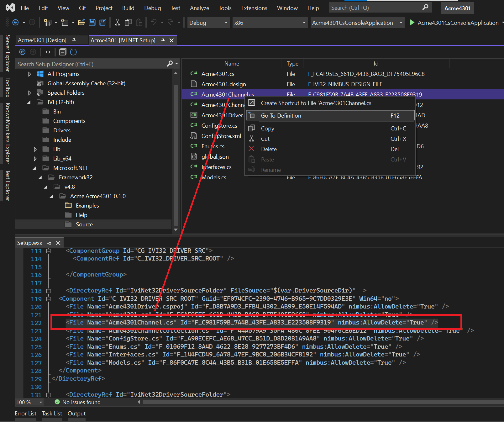Start debugging Acme4301CsConsoleApplication with green run icon

412,23
